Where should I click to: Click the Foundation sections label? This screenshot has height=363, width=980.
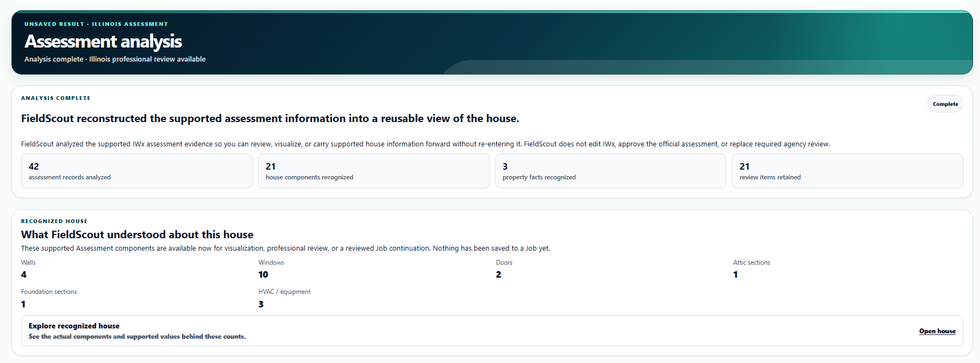(x=49, y=292)
